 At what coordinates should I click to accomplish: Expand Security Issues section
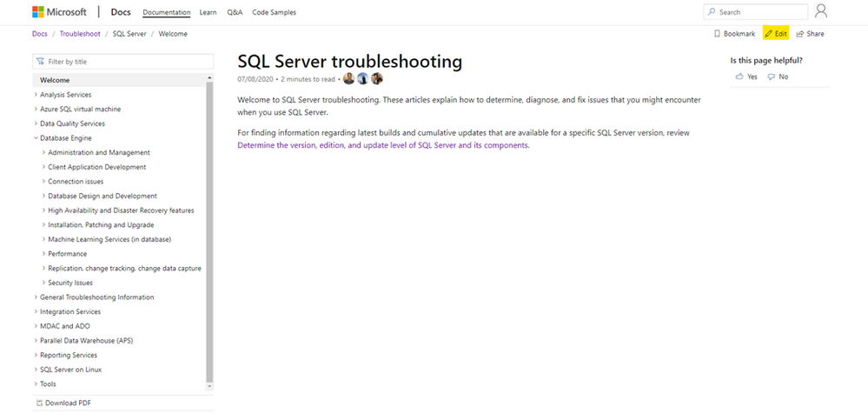tap(43, 283)
